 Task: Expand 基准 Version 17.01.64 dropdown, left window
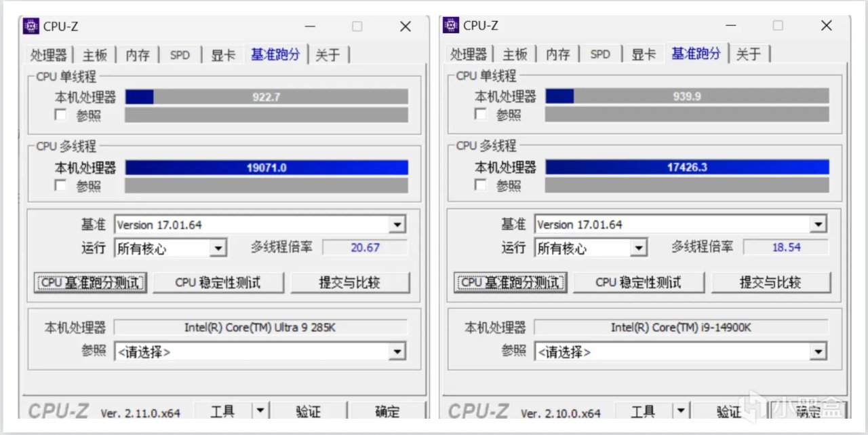[x=398, y=225]
